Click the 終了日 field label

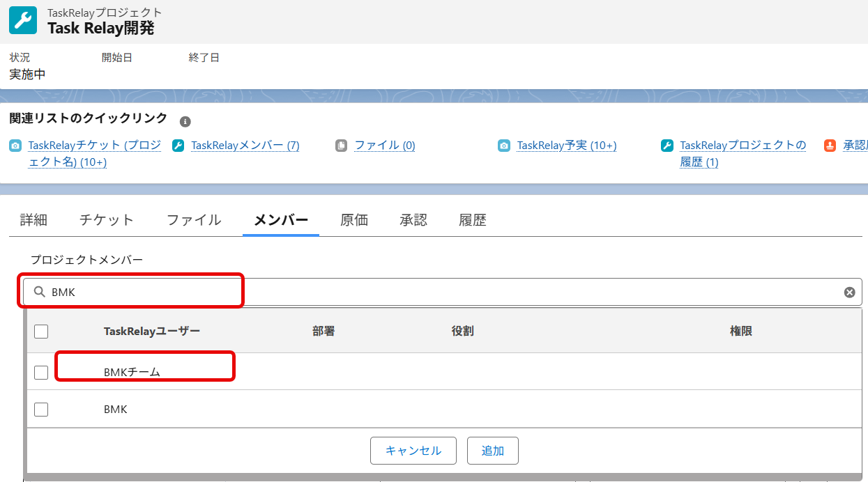point(204,58)
